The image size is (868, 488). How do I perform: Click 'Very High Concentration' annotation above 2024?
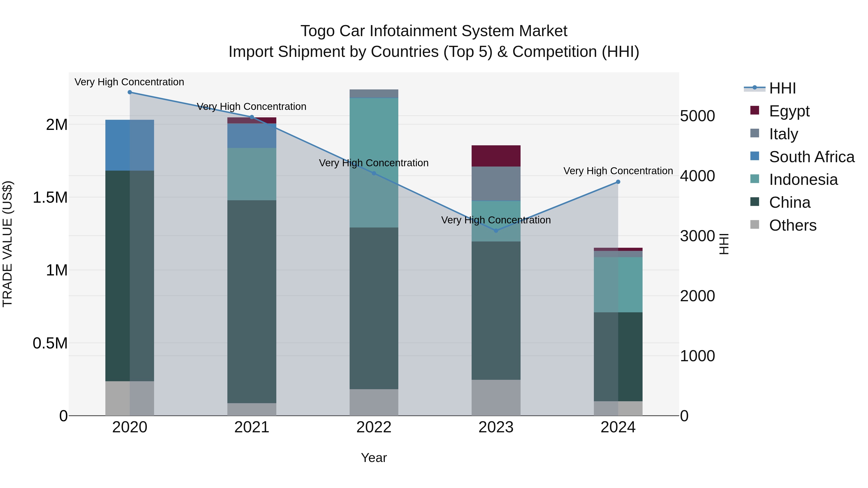pyautogui.click(x=618, y=171)
